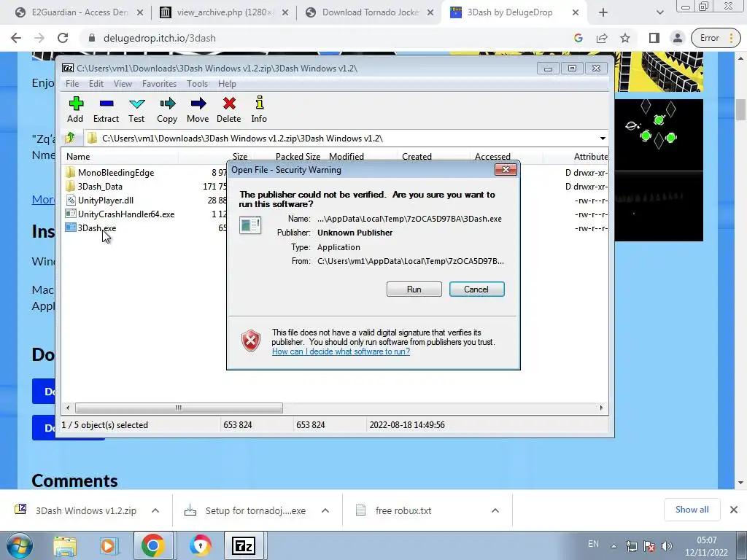Show hidden system tray icons
This screenshot has width=747, height=560.
click(614, 546)
